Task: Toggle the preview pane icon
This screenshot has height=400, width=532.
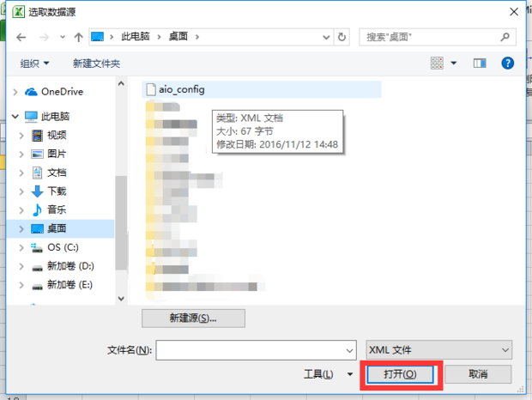Action: (x=480, y=64)
